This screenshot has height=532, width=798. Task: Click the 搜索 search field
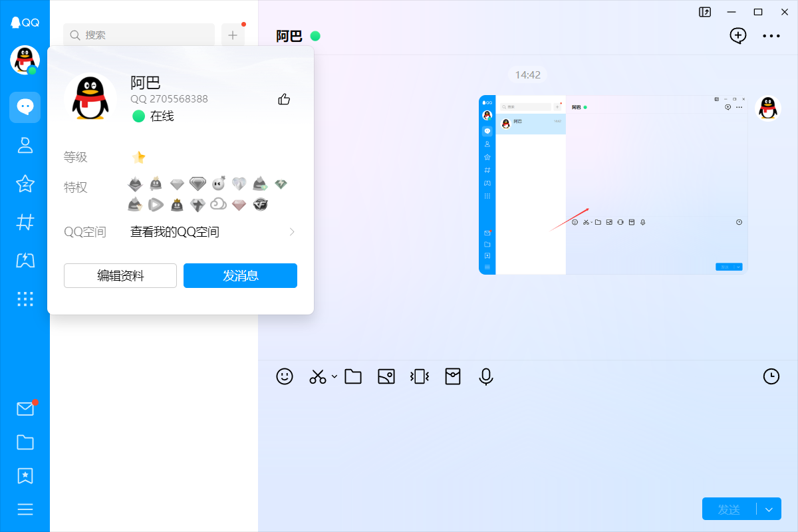click(139, 35)
